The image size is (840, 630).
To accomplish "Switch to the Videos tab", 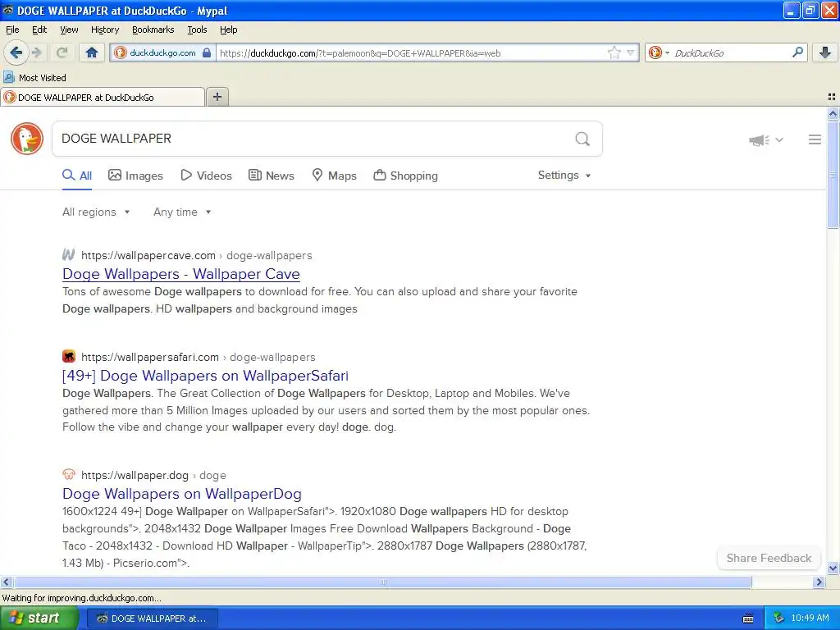I will (206, 176).
